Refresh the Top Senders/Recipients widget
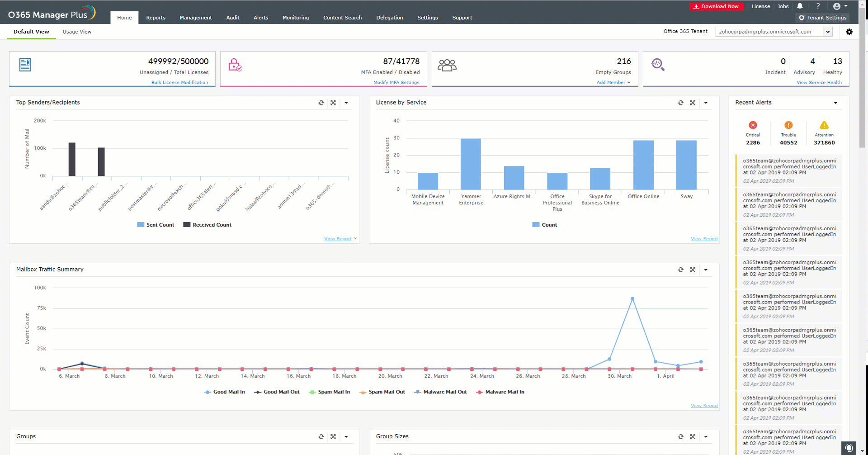The height and width of the screenshot is (455, 868). [x=321, y=103]
